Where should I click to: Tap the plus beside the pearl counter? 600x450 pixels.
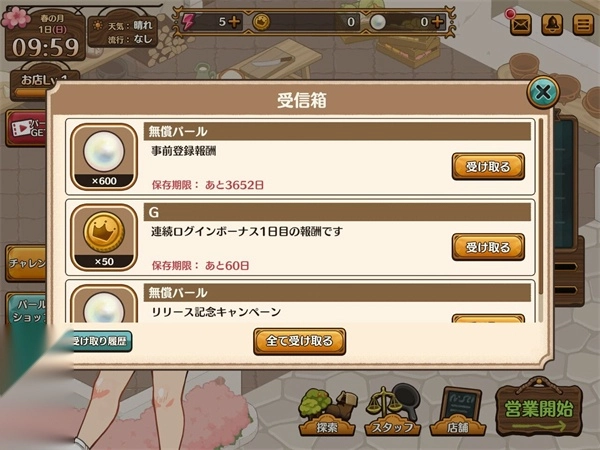click(438, 22)
